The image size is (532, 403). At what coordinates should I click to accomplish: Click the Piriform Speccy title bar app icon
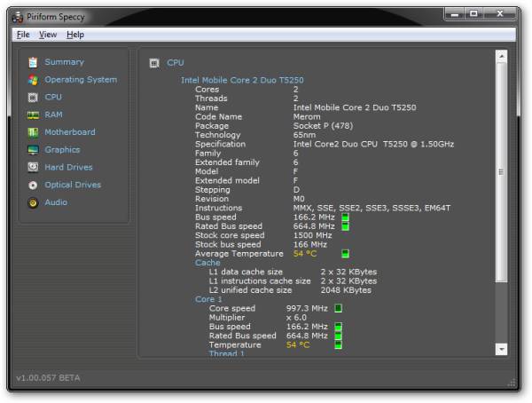pyautogui.click(x=18, y=17)
